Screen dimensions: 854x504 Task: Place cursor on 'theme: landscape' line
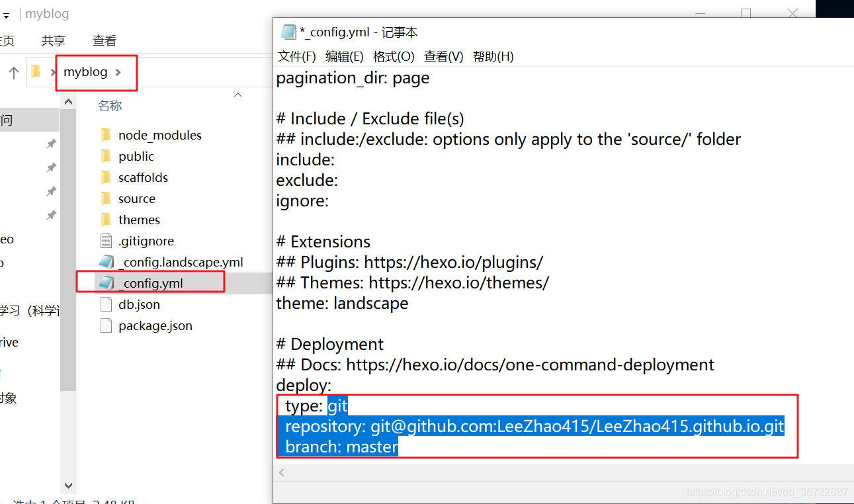[x=342, y=303]
